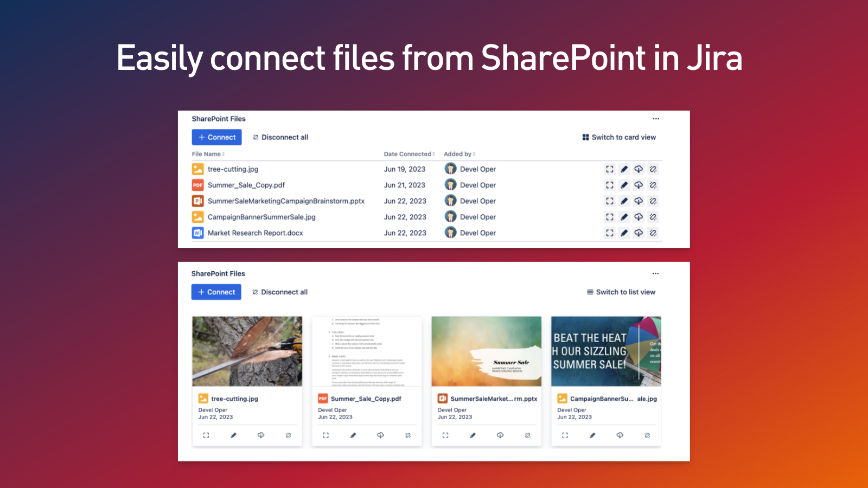
Task: Open CampaignBannerSummerSale.jpg file name in list
Action: point(261,217)
